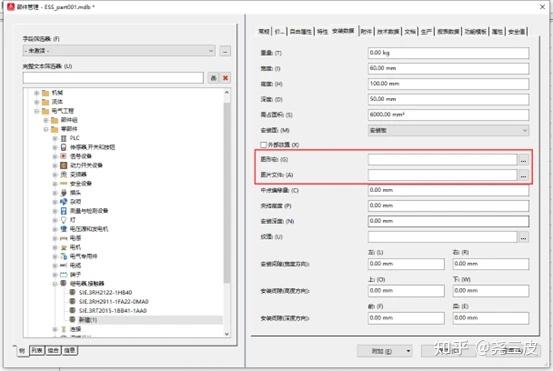Switch to the 列表 (List) bottom tab
Screen dimensions: 553x371
point(37,350)
